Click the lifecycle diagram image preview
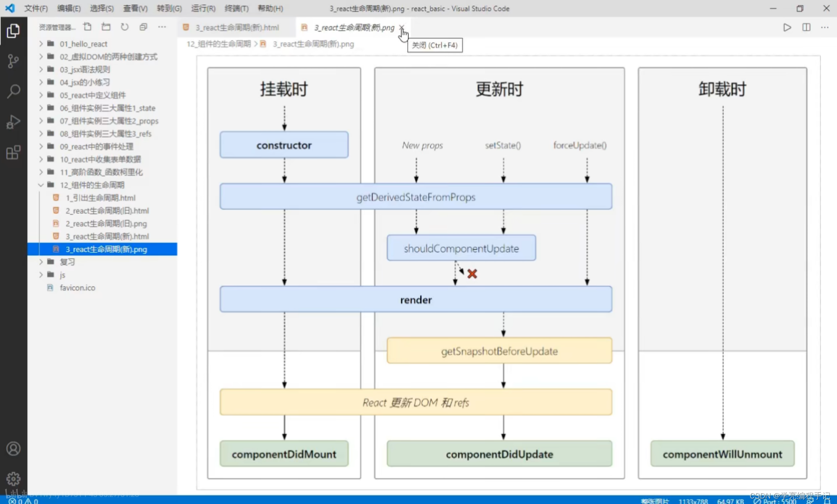Screen dimensions: 837x504 coord(508,273)
